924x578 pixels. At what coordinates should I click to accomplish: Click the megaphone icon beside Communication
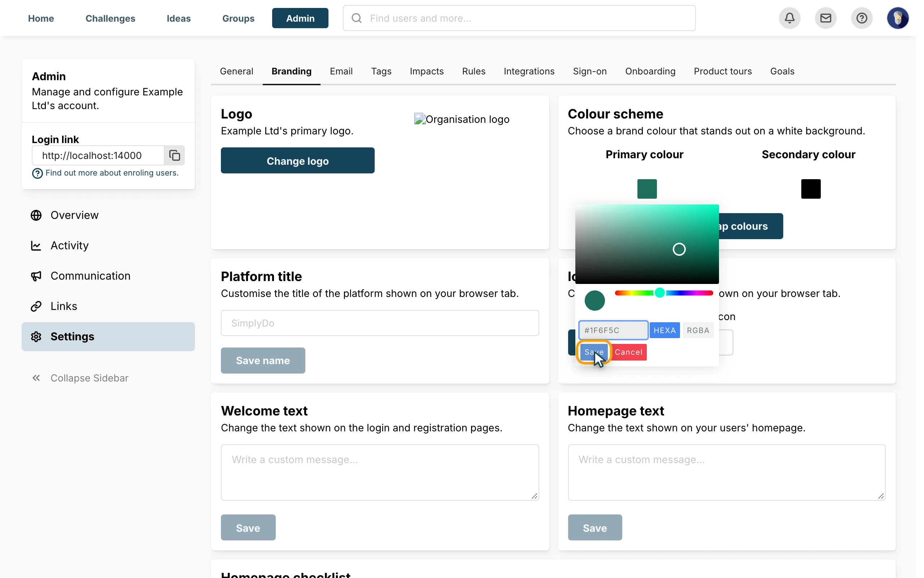36,276
